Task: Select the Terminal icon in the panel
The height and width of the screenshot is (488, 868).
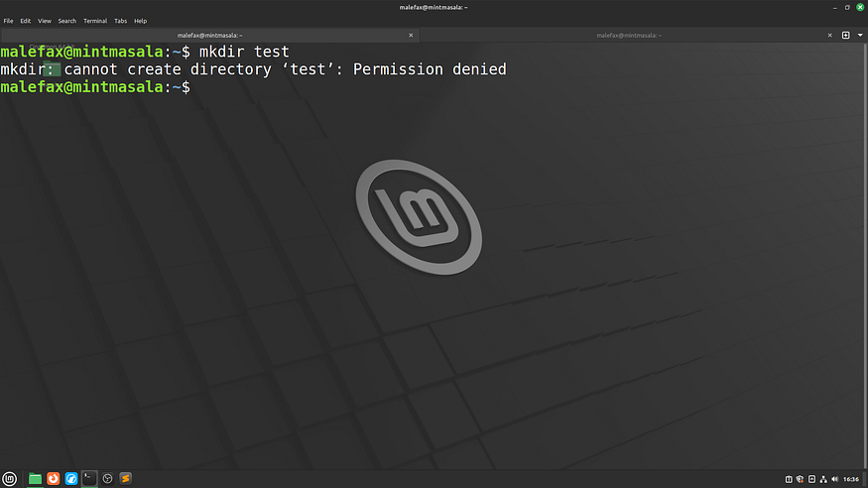Action: coord(89,479)
